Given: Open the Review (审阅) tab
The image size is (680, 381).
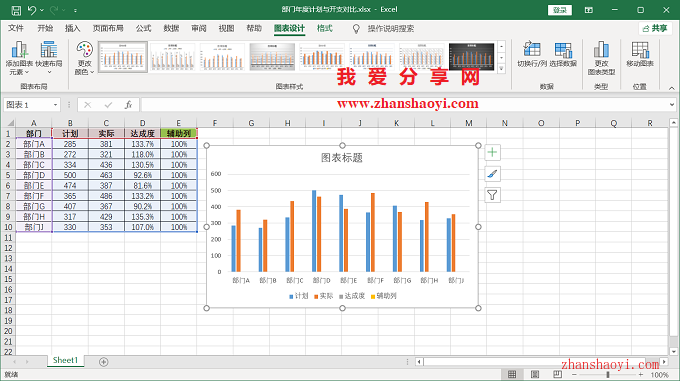Looking at the screenshot, I should point(199,28).
